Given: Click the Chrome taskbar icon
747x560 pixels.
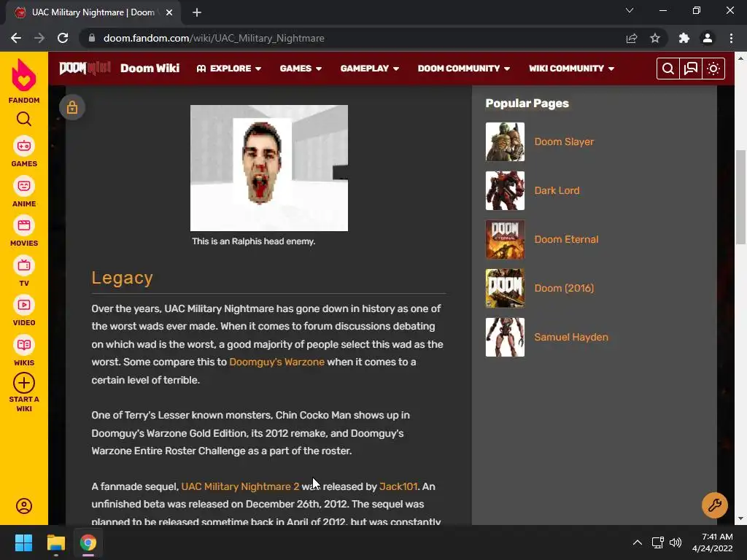Looking at the screenshot, I should [x=88, y=542].
